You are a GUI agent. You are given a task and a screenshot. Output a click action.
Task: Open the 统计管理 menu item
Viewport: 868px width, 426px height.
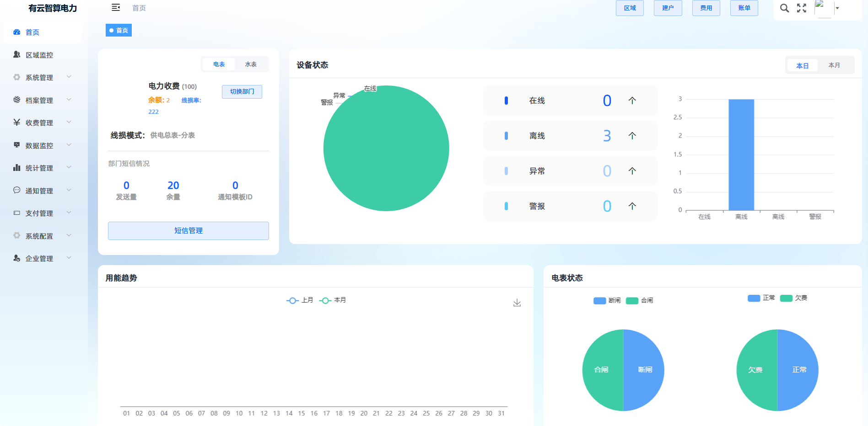(39, 168)
